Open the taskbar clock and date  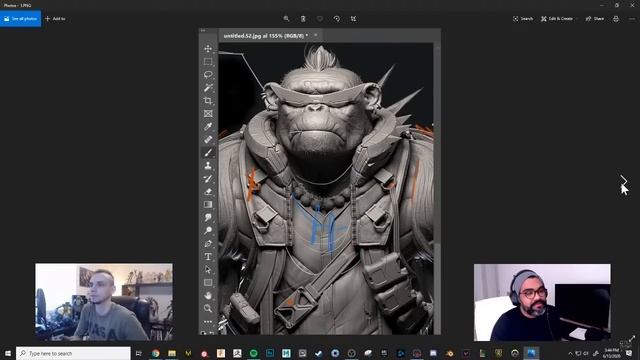(x=611, y=353)
